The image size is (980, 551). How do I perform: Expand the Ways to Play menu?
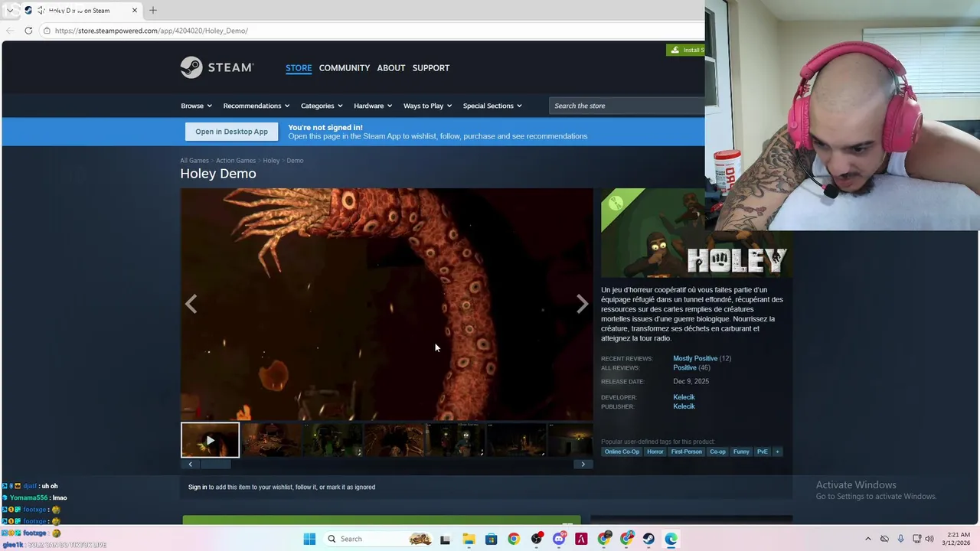[x=427, y=106]
